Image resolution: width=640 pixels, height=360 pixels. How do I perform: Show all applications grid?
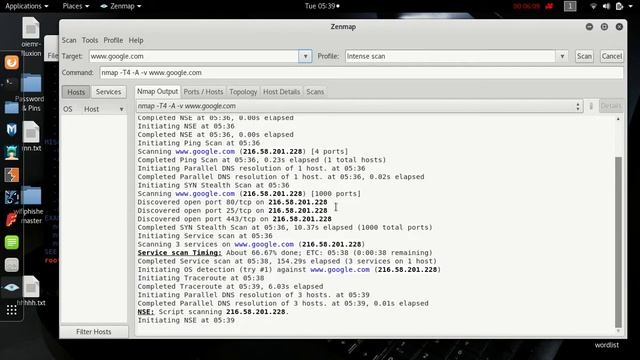tap(11, 310)
